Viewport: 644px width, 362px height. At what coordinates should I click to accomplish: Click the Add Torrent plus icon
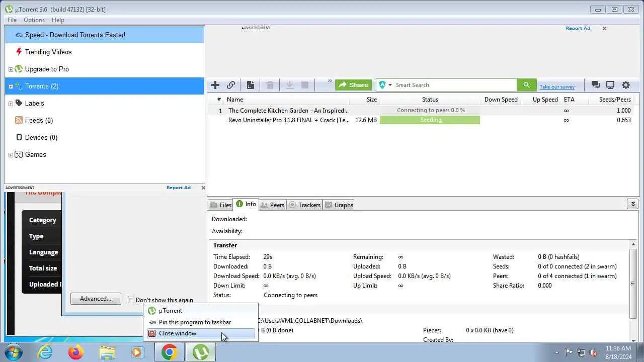pos(215,85)
